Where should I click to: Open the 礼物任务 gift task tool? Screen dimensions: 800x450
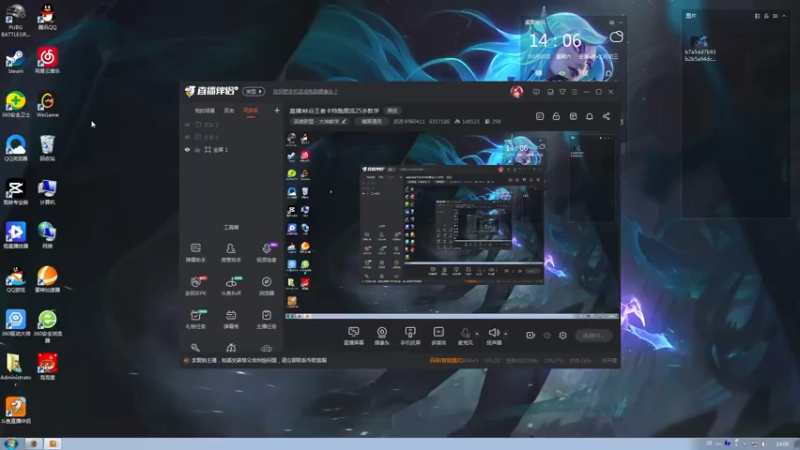[195, 319]
